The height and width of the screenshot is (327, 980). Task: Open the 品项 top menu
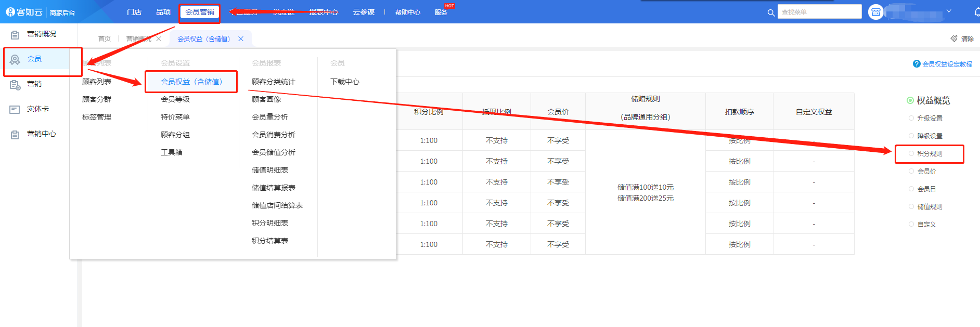[163, 12]
